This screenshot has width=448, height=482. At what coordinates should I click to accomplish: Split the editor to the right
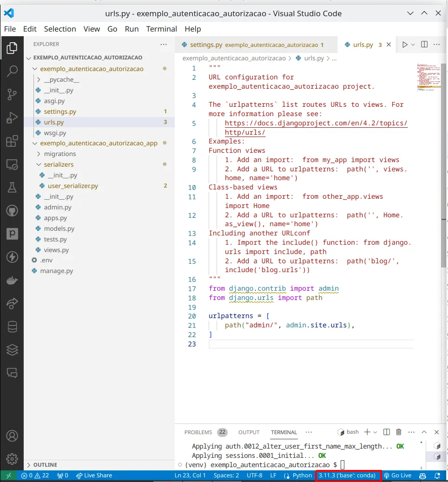click(424, 45)
